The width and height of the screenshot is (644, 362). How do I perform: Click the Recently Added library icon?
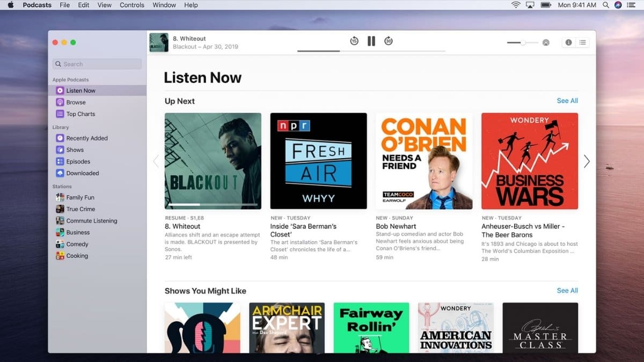[x=60, y=138]
